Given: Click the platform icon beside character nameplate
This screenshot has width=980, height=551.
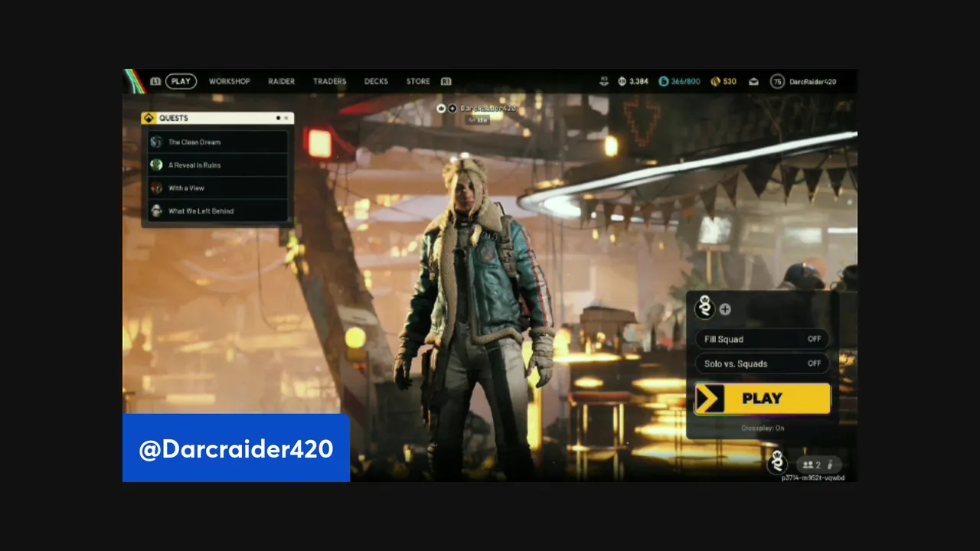Looking at the screenshot, I should click(x=452, y=109).
